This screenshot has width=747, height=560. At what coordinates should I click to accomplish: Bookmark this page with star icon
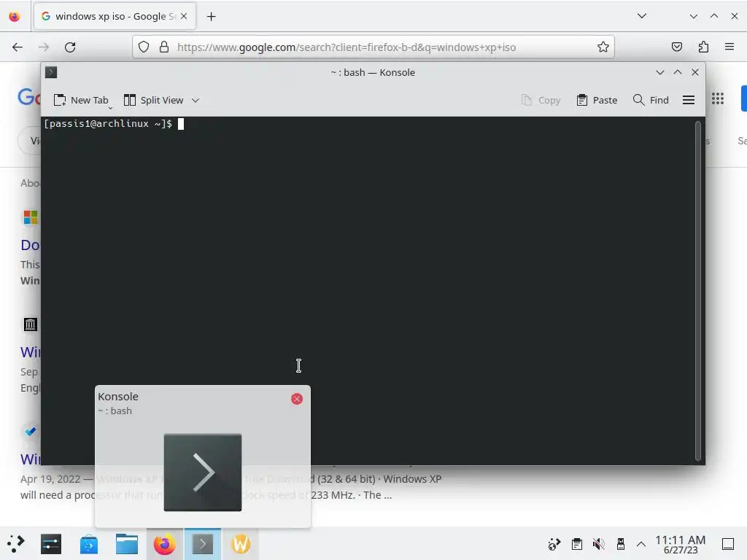pyautogui.click(x=603, y=47)
